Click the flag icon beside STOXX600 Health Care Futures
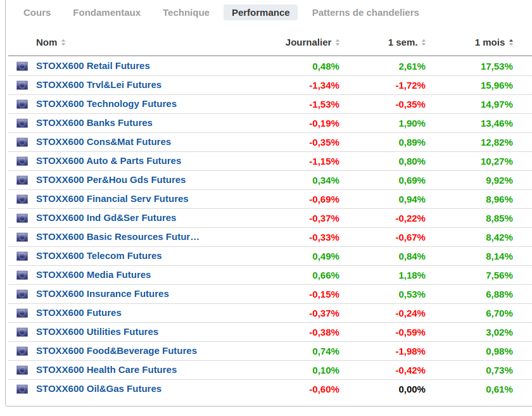The height and width of the screenshot is (416, 532). pos(22,370)
